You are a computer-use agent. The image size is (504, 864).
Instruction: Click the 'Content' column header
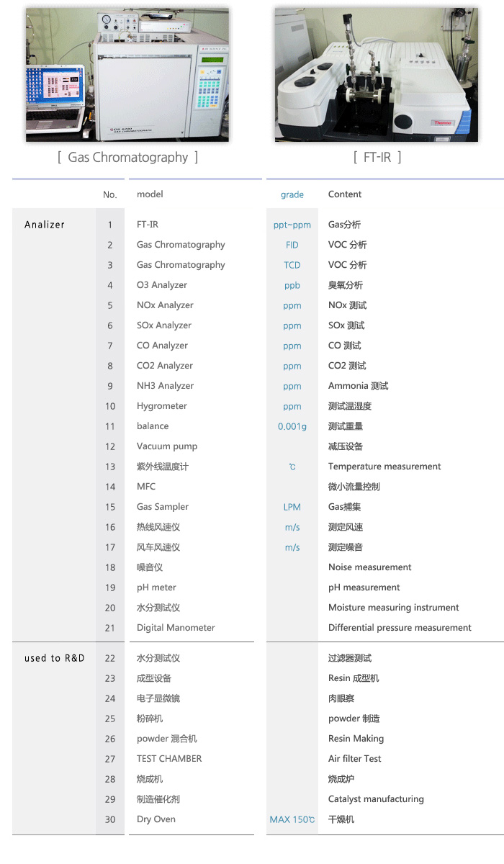click(x=345, y=194)
